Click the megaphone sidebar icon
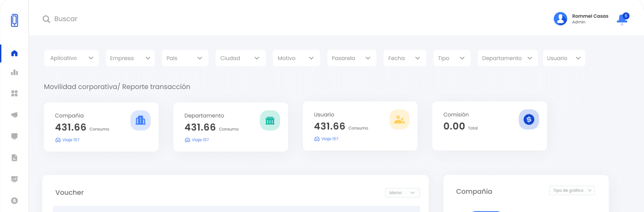 (14, 115)
